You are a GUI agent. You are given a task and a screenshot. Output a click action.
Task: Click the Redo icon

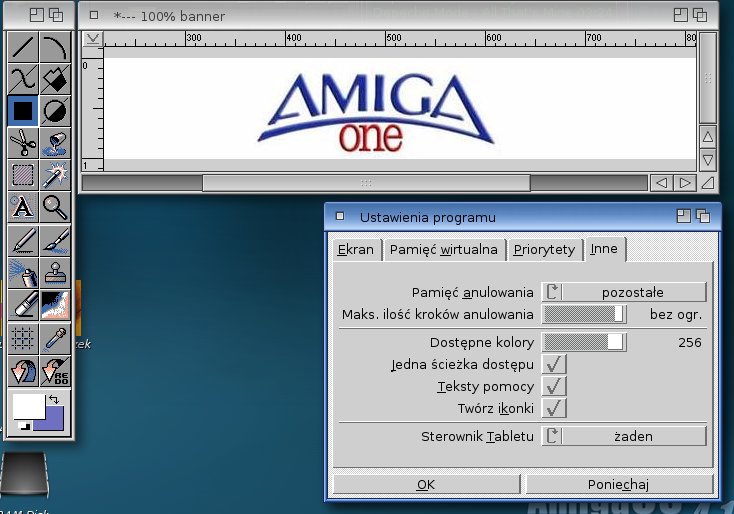click(x=55, y=371)
